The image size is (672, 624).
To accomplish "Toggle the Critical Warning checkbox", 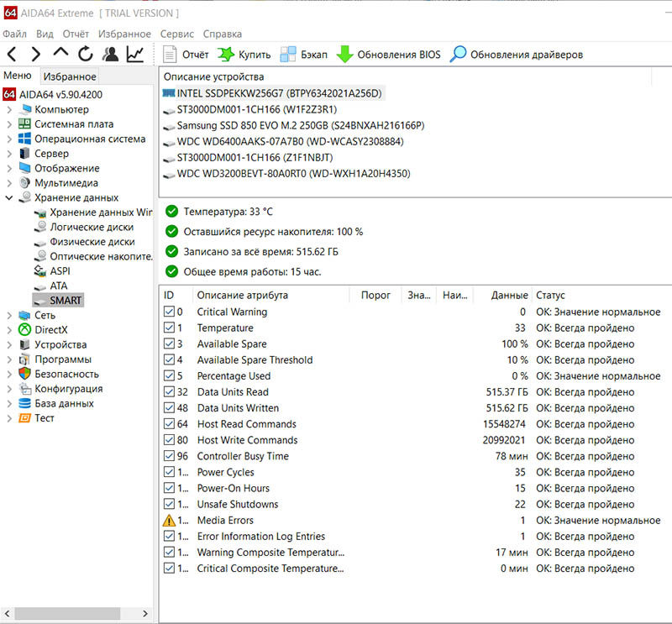I will pyautogui.click(x=170, y=312).
